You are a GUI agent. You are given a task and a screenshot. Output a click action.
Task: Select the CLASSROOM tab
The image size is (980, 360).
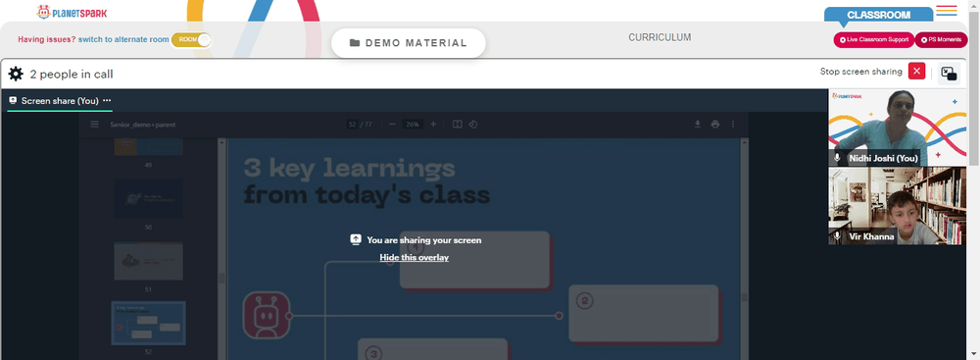click(878, 15)
